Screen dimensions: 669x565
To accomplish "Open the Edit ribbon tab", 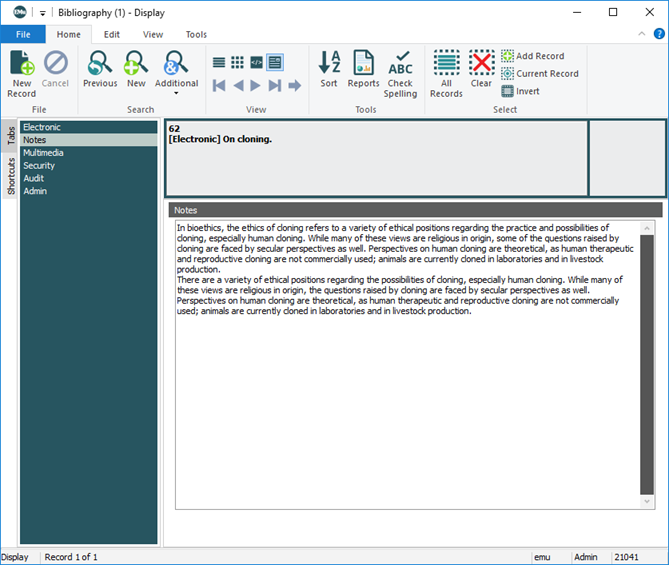I will point(112,34).
